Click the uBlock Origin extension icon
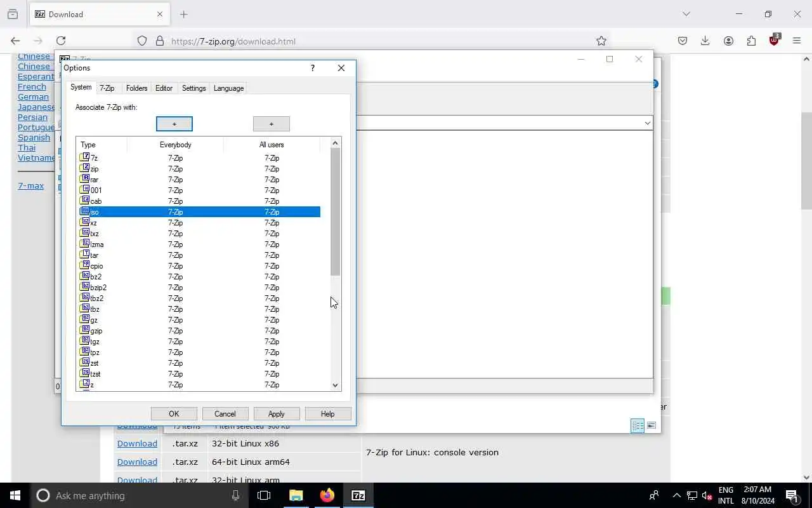This screenshot has width=812, height=508. (774, 41)
